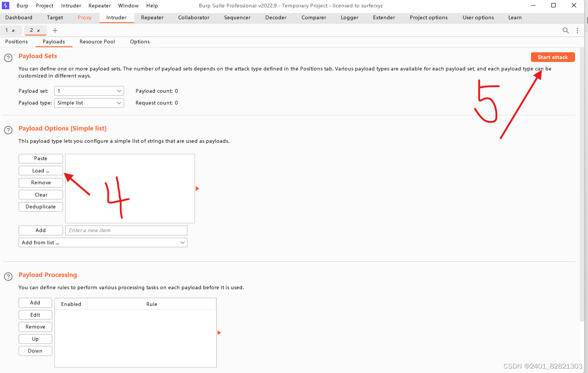Close Intruder tab 2
The image size is (588, 373).
coord(39,31)
